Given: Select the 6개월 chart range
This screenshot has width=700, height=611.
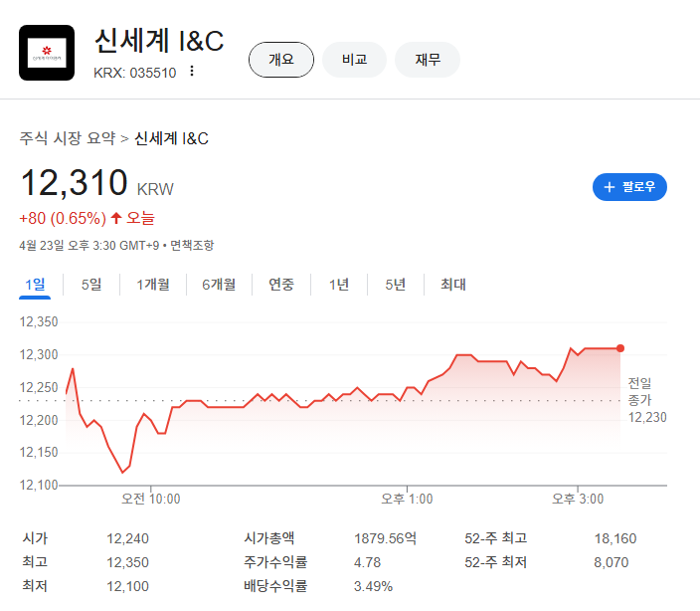Looking at the screenshot, I should click(219, 285).
